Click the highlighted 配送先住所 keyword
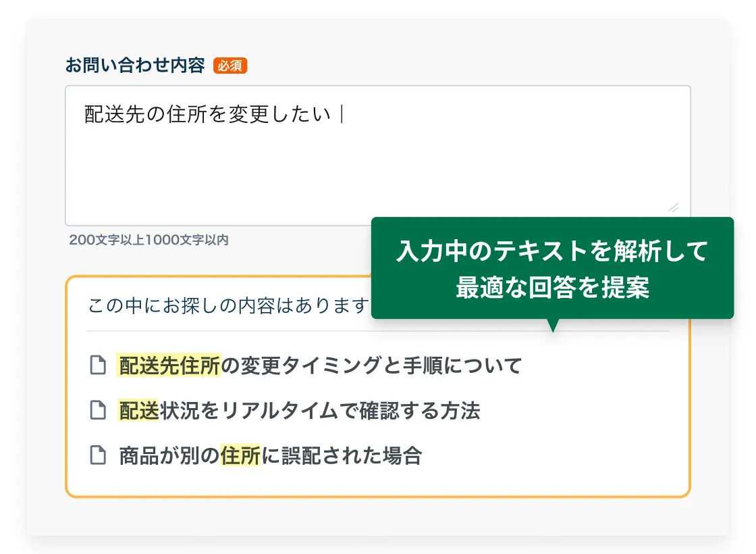The width and height of the screenshot is (756, 554). (169, 366)
